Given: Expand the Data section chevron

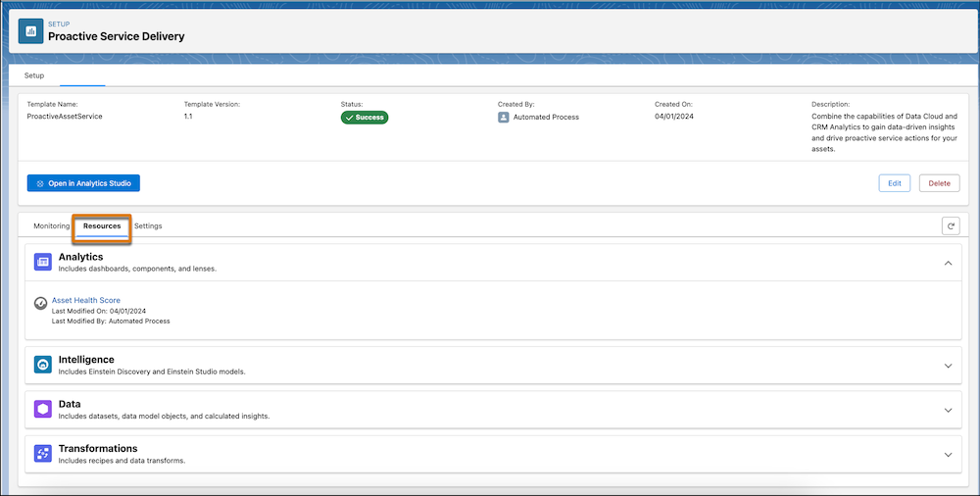Looking at the screenshot, I should [948, 411].
